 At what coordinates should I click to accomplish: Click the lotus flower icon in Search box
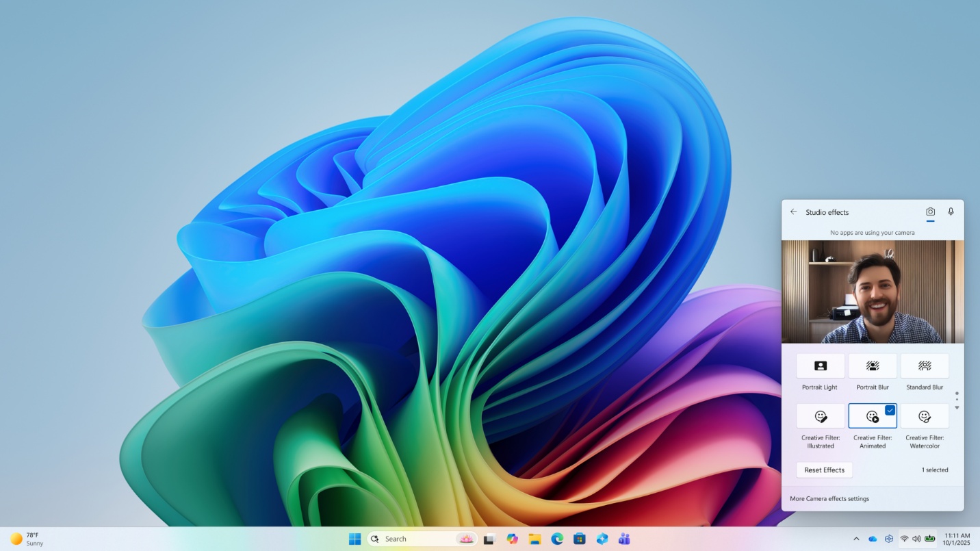(466, 539)
